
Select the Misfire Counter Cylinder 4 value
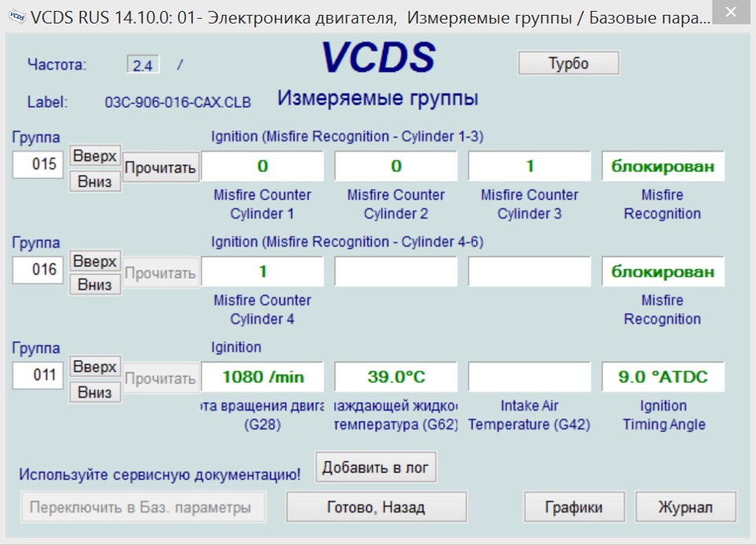coord(262,272)
